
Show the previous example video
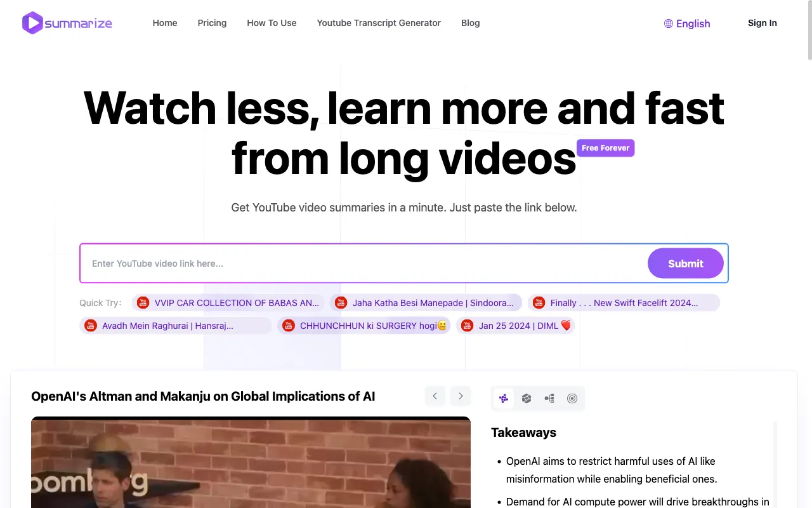[435, 396]
